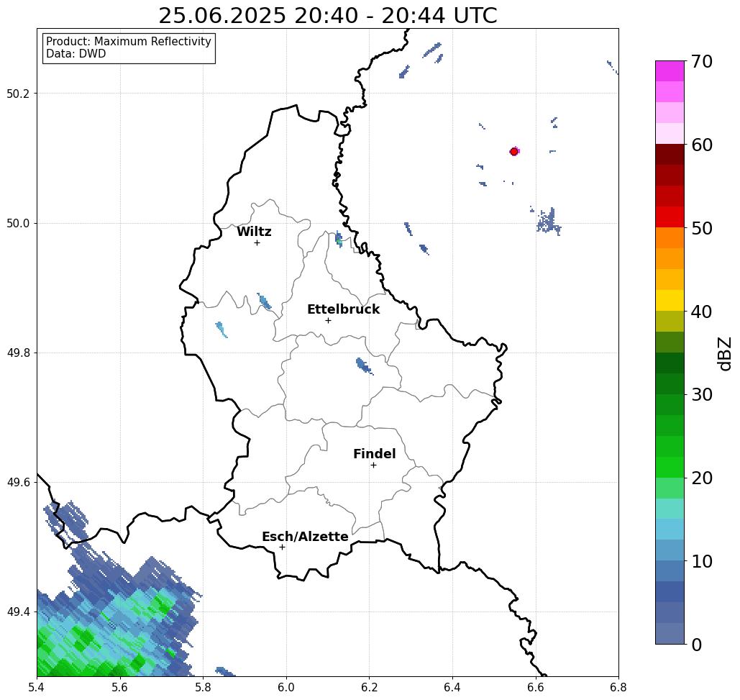Click the 49.4 latitude tick label
Image resolution: width=740 pixels, height=700 pixels.
click(x=18, y=612)
